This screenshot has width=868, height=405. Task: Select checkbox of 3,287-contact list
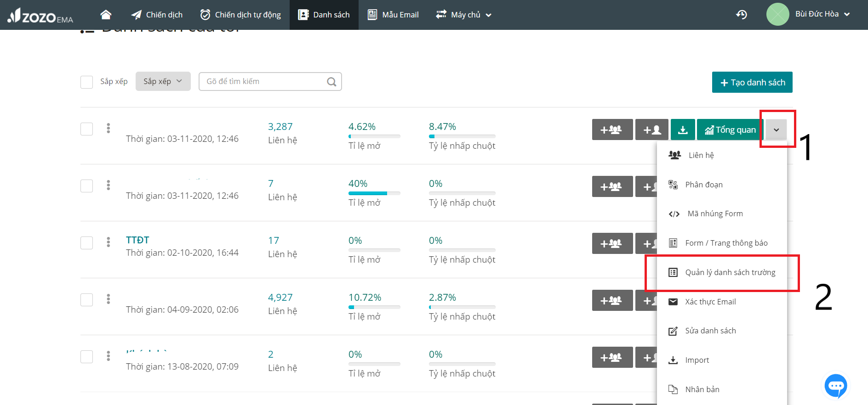87,129
